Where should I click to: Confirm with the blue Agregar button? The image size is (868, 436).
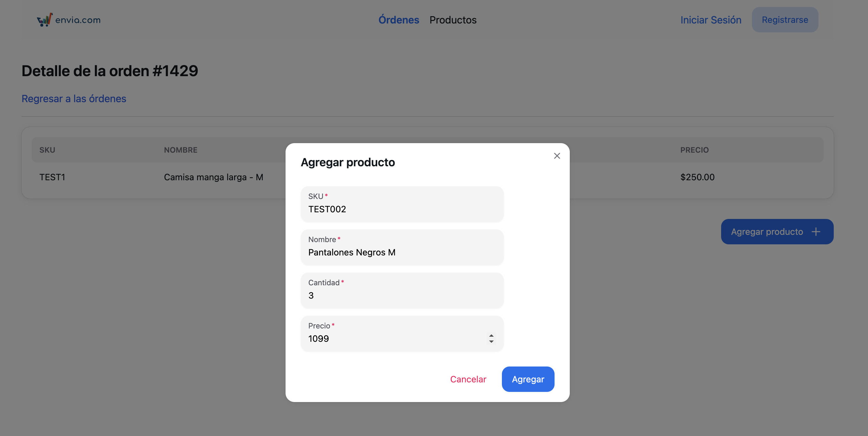[x=528, y=379]
